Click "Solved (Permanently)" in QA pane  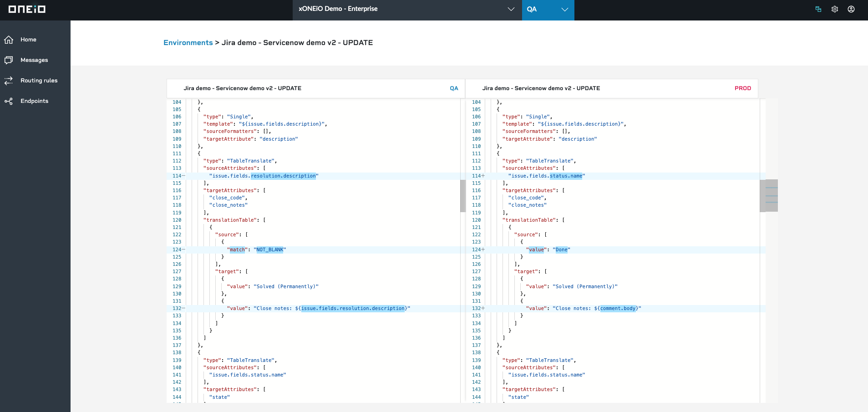[x=286, y=286]
